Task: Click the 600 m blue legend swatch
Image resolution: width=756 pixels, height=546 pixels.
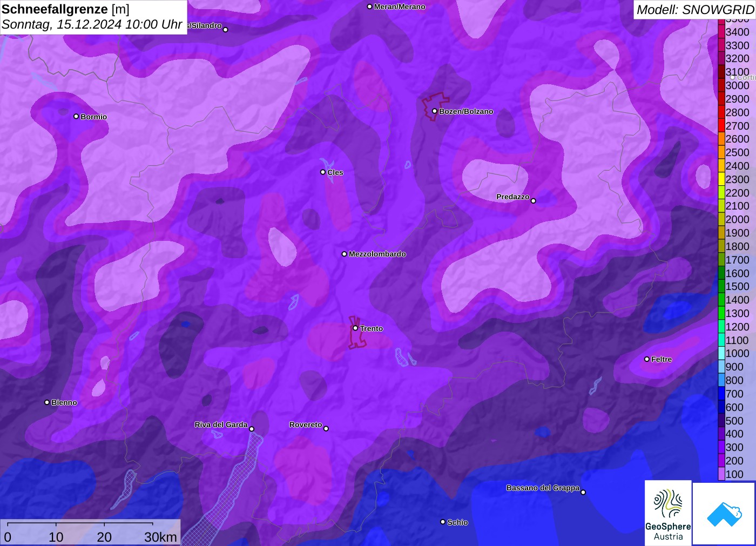Action: pos(721,407)
